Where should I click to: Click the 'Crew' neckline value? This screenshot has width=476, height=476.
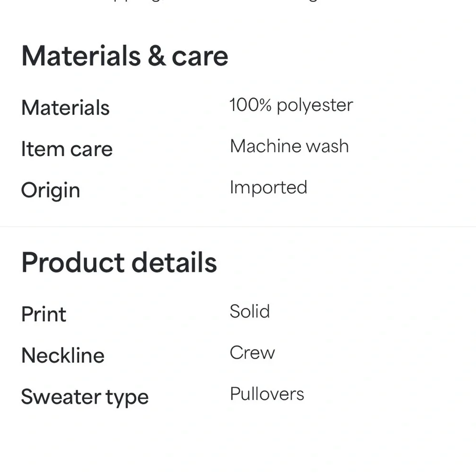tap(252, 353)
